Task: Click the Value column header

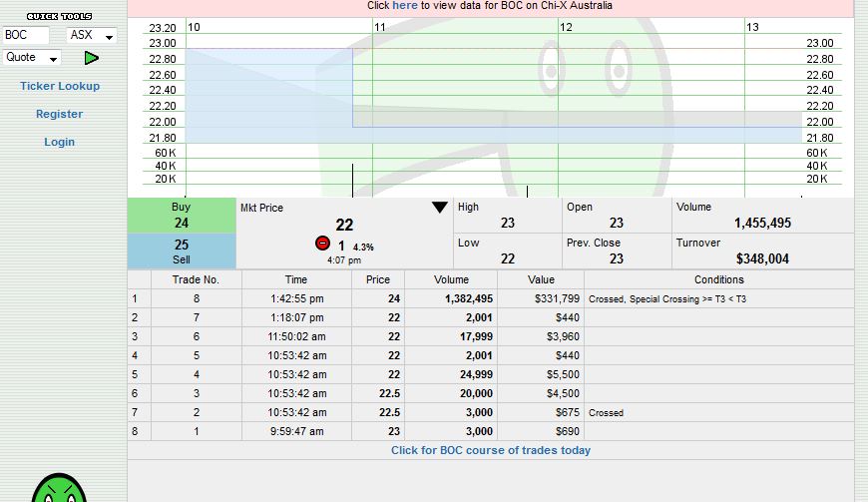Action: (x=541, y=279)
